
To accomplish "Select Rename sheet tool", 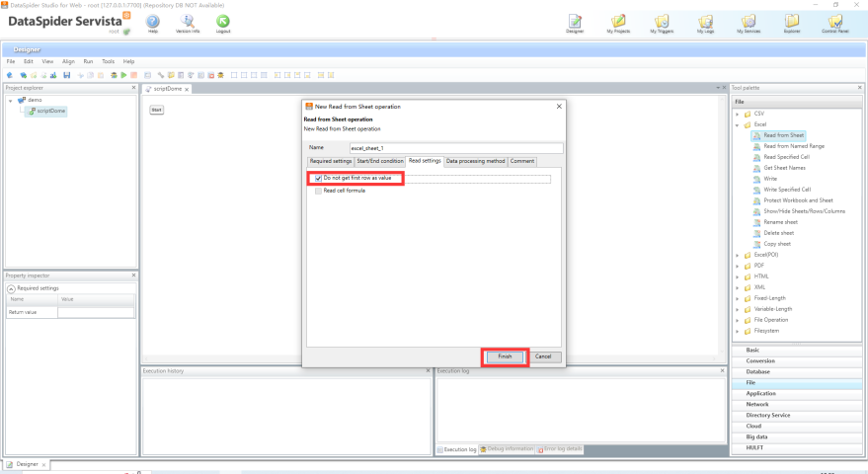I will (x=780, y=222).
